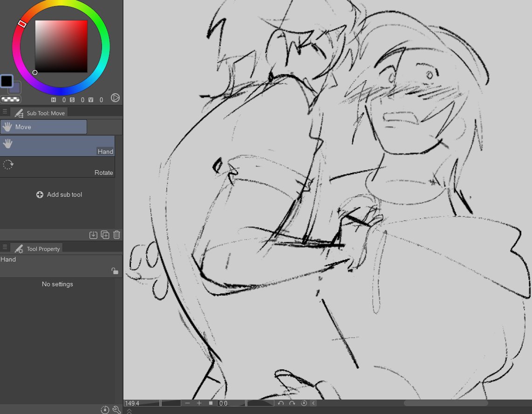Click the reset tool property to initial settings icon
The image size is (532, 414).
point(105,410)
